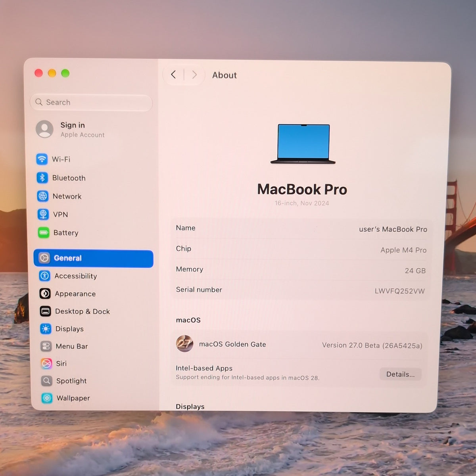Viewport: 476px width, 476px height.
Task: Open the Battery icon
Action: coord(44,232)
